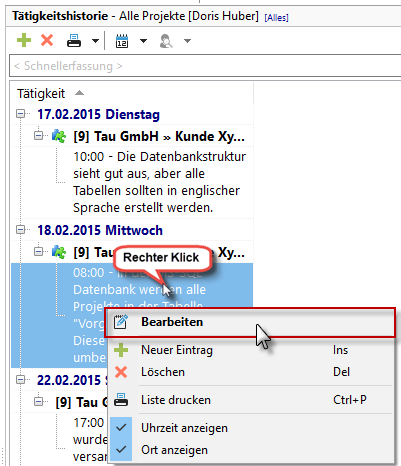This screenshot has height=466, width=401.
Task: Choose Liste drucken in the context menu
Action: pyautogui.click(x=251, y=400)
